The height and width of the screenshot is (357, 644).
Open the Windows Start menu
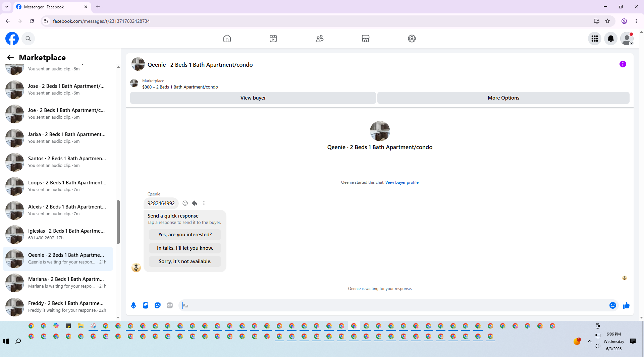point(6,341)
